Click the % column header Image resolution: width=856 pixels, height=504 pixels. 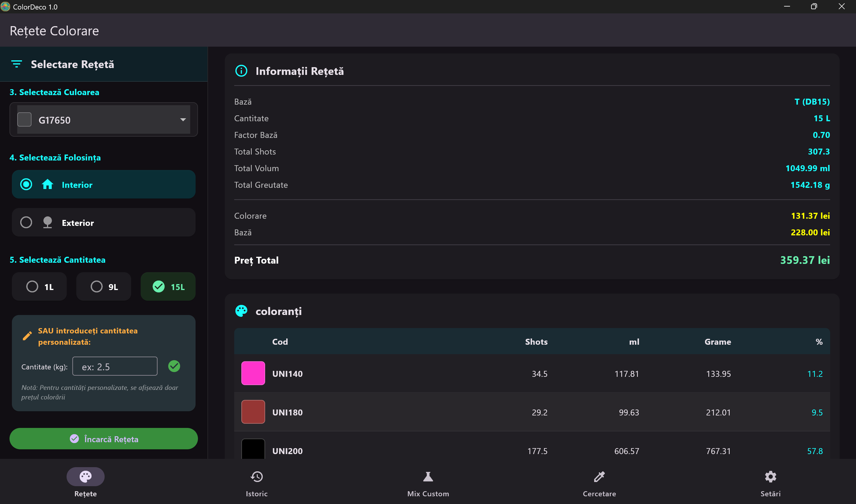(819, 342)
